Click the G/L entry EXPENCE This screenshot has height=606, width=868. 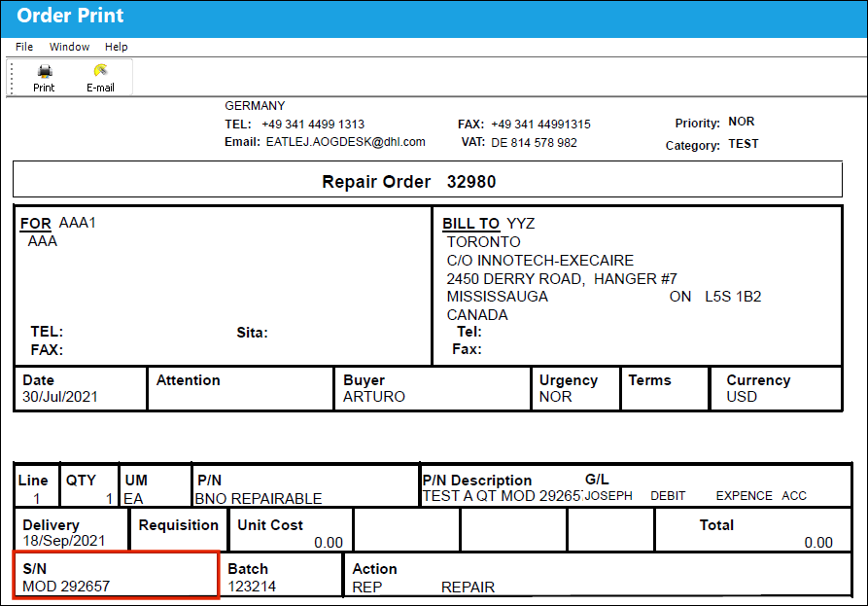744,496
